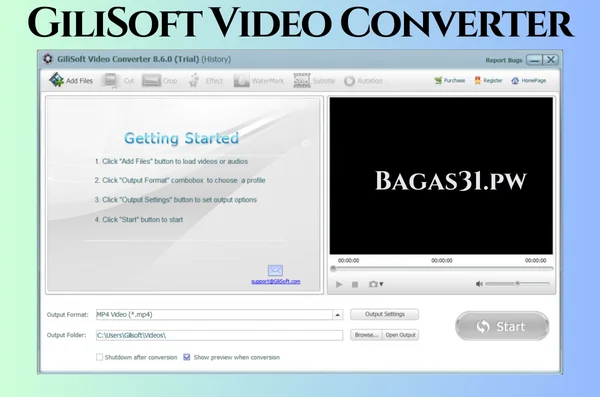This screenshot has width=600, height=397.
Task: Open snapshot options arrow beside camera
Action: pos(381,284)
